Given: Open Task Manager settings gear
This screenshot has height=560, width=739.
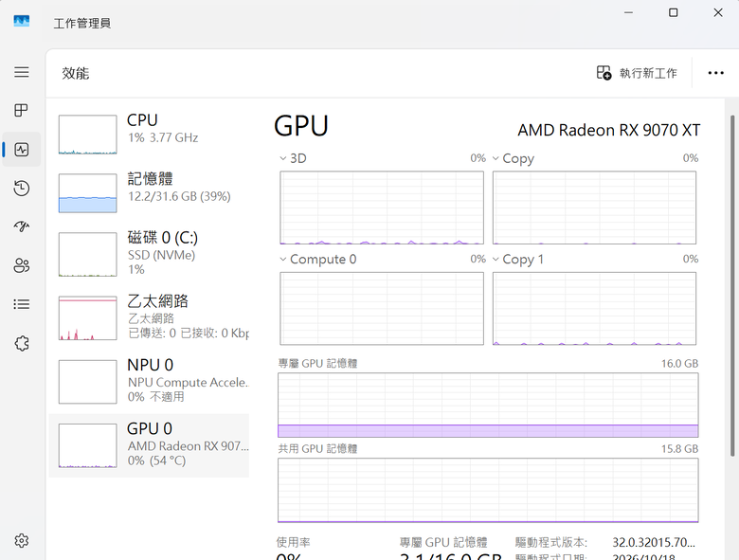Looking at the screenshot, I should click(21, 540).
